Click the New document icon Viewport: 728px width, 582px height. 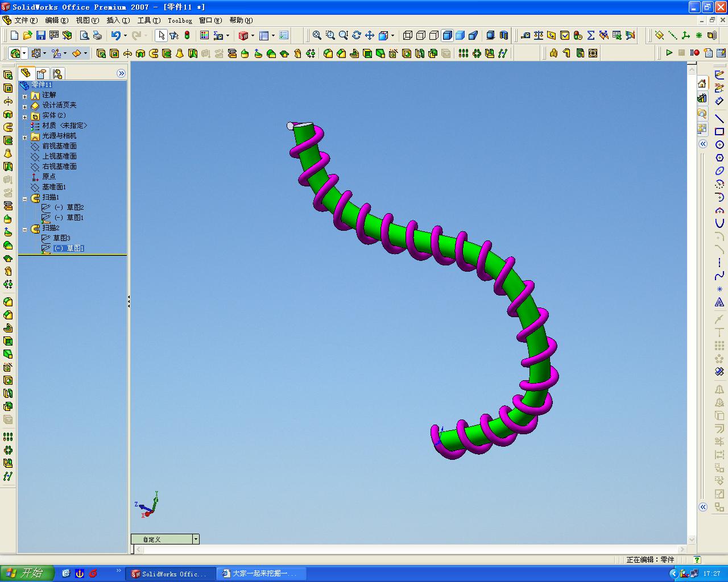pyautogui.click(x=15, y=35)
